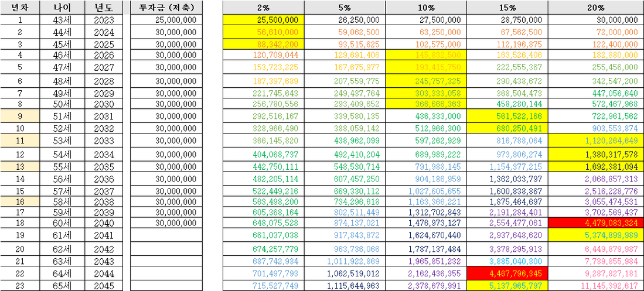Click yellow cell 193,415,750
644x291 pixels.
(427, 67)
